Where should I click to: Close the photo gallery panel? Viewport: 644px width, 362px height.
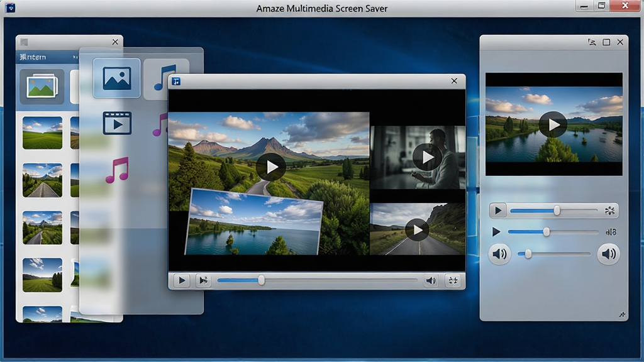(115, 42)
